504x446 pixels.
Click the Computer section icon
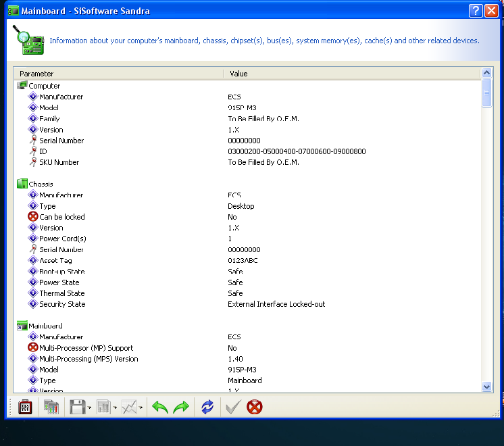[22, 86]
